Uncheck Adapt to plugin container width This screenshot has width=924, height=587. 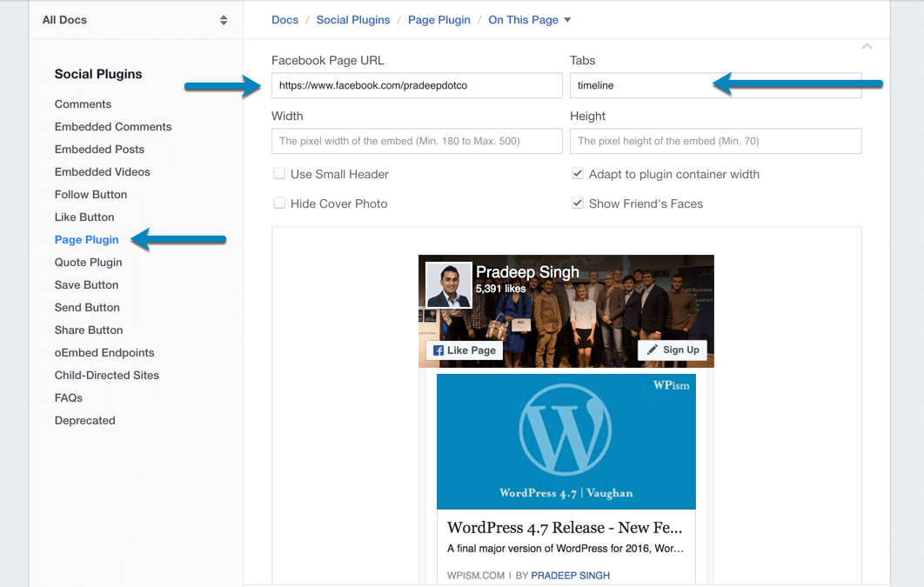coord(578,174)
